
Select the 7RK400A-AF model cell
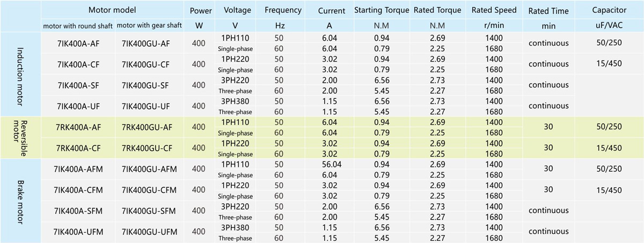tap(78, 127)
